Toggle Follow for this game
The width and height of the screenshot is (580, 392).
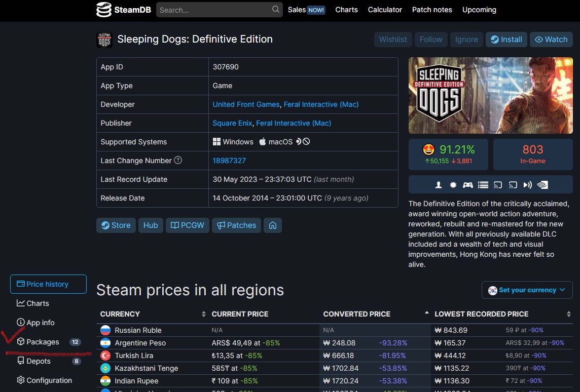431,40
